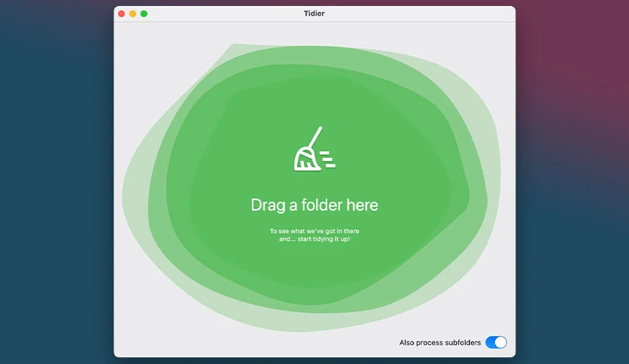Close the Tidier window with red button
Image resolution: width=629 pixels, height=364 pixels.
point(122,14)
